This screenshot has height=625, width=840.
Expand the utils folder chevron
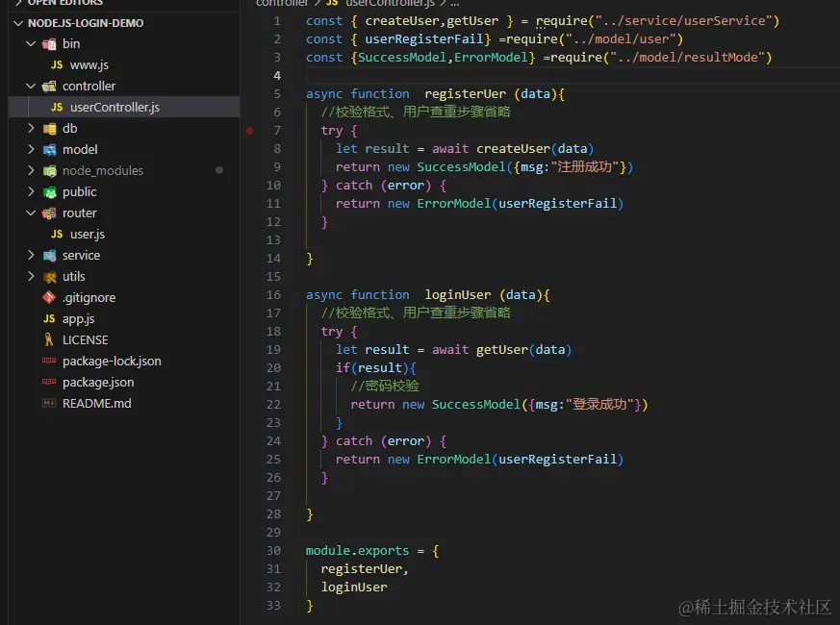click(31, 276)
